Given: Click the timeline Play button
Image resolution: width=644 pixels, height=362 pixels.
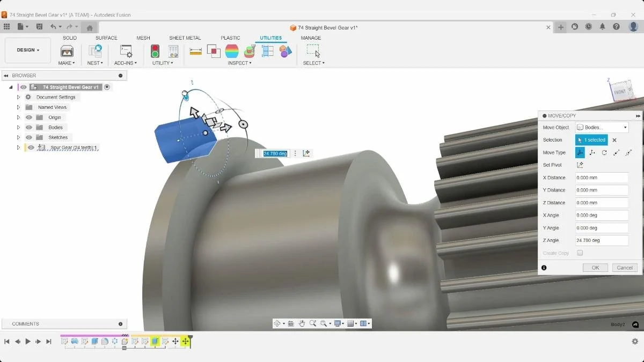Looking at the screenshot, I should [x=28, y=341].
